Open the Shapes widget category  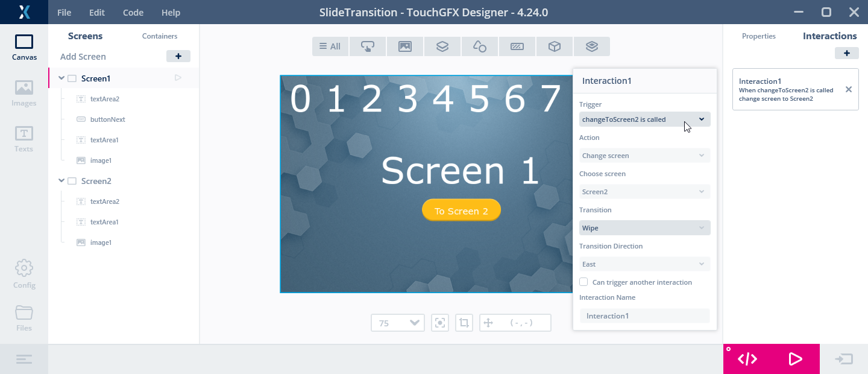click(x=480, y=46)
